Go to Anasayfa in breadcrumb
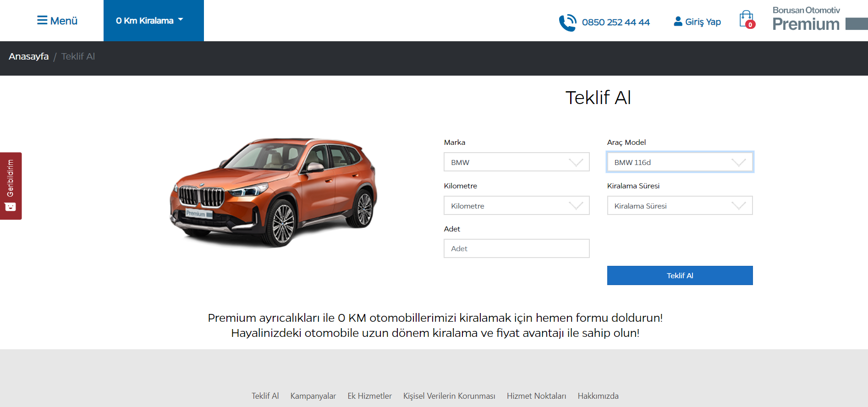This screenshot has width=868, height=407. tap(28, 56)
